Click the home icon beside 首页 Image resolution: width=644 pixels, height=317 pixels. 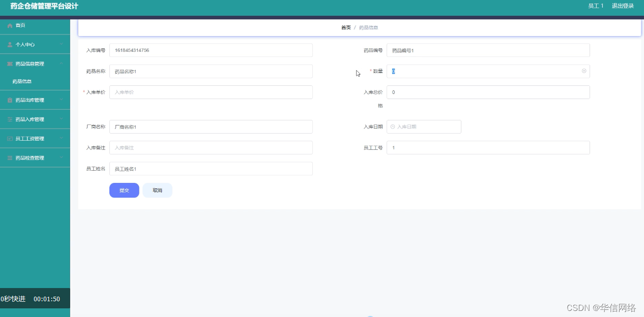(9, 25)
